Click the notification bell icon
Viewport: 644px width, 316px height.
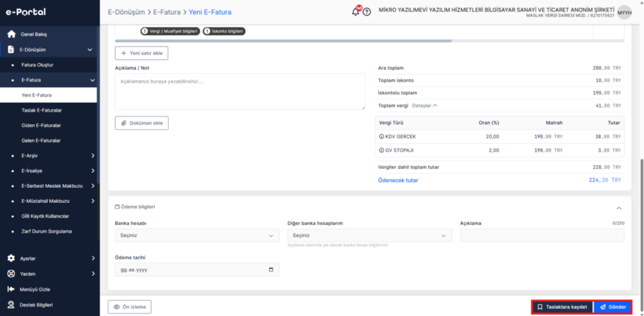(356, 11)
